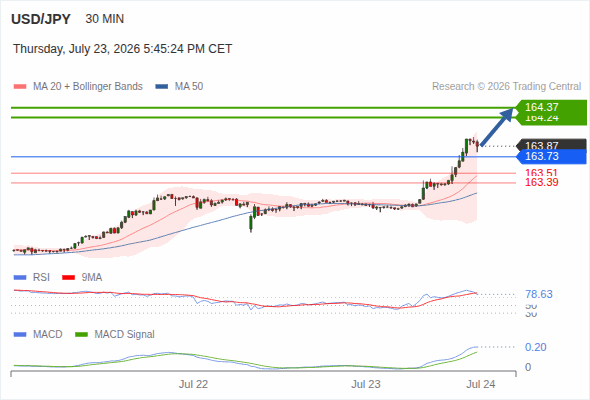Click the 0.20 MACD value
Screen dimensions: 590x400
(x=535, y=347)
